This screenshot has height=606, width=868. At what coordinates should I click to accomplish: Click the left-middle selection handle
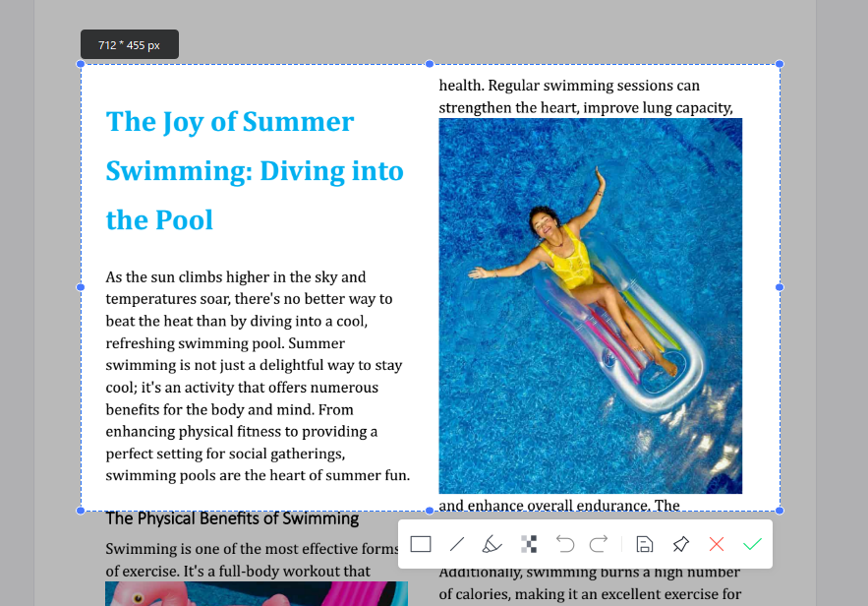[81, 287]
